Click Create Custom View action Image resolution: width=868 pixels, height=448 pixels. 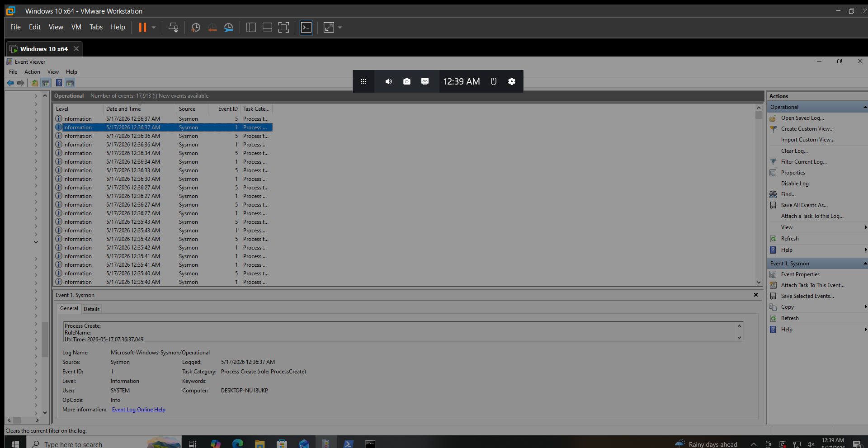(x=807, y=129)
